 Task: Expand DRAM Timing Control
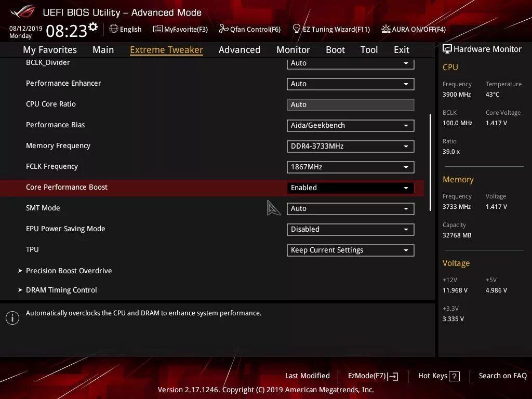coord(61,290)
